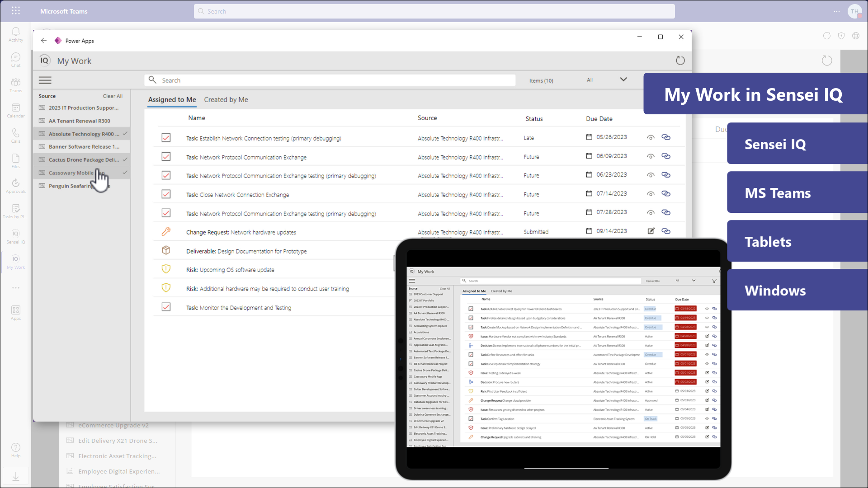Screen dimensions: 868x488
Task: Click the Teams top search box
Action: click(434, 11)
